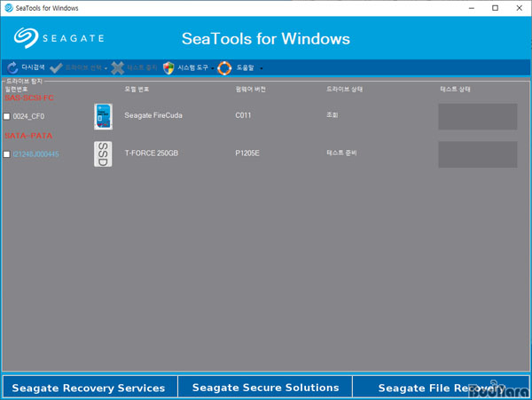Click the 일련번호 column header
Viewport: 532px width, 400px height.
(16, 90)
